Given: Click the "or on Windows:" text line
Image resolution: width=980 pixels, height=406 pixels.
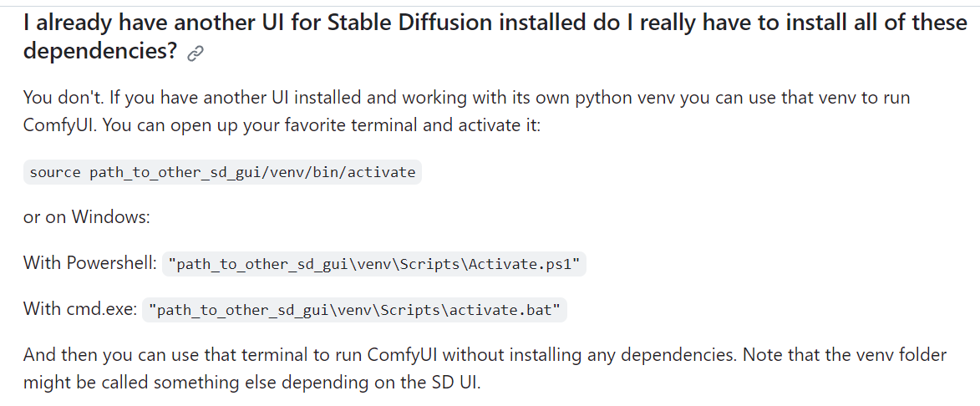Looking at the screenshot, I should (x=86, y=217).
